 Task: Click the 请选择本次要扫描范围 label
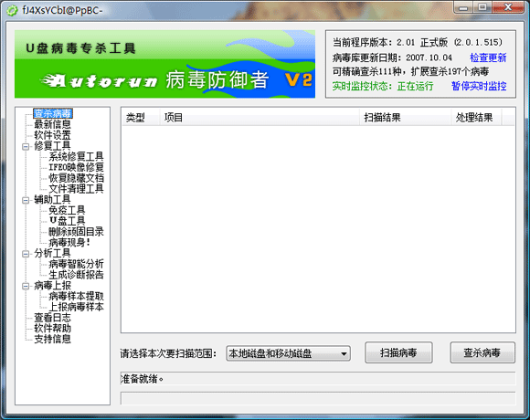click(168, 353)
